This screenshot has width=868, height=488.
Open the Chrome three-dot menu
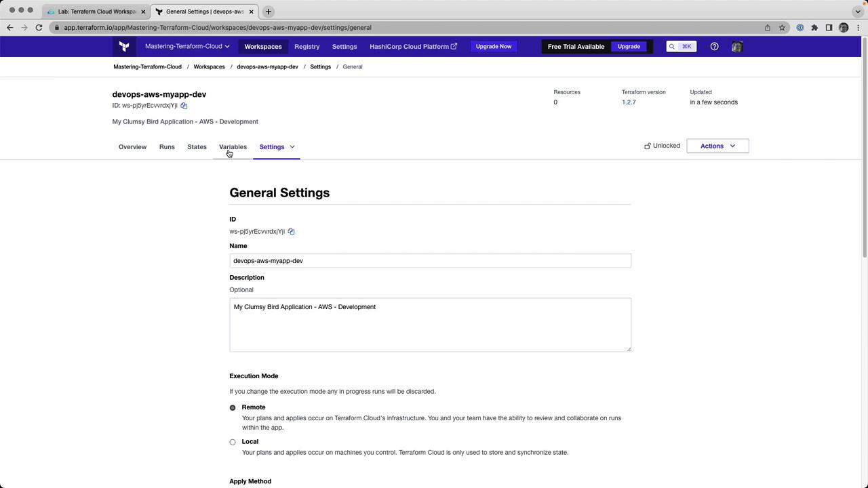(x=858, y=28)
